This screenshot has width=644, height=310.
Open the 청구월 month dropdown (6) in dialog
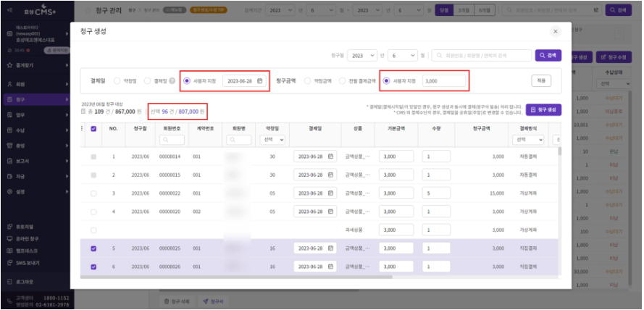[x=403, y=56]
